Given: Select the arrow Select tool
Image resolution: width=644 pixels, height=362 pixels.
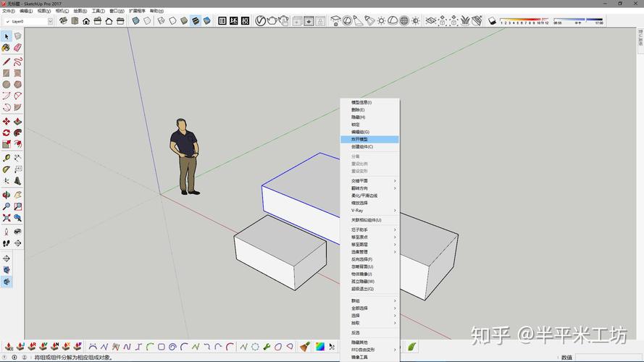Looking at the screenshot, I should [x=7, y=36].
